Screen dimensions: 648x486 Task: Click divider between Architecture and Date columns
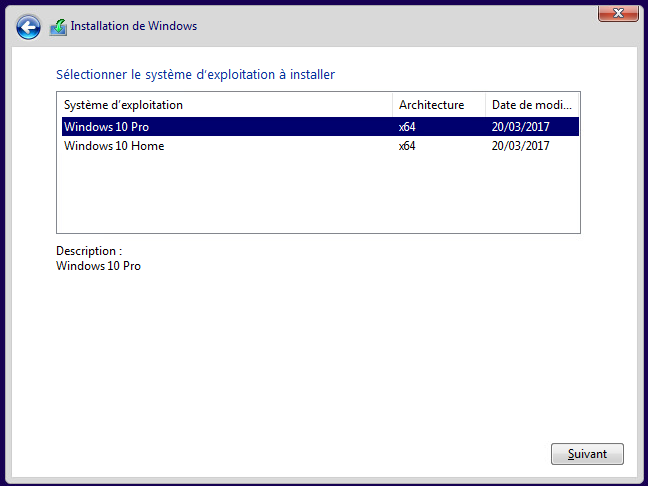point(485,105)
